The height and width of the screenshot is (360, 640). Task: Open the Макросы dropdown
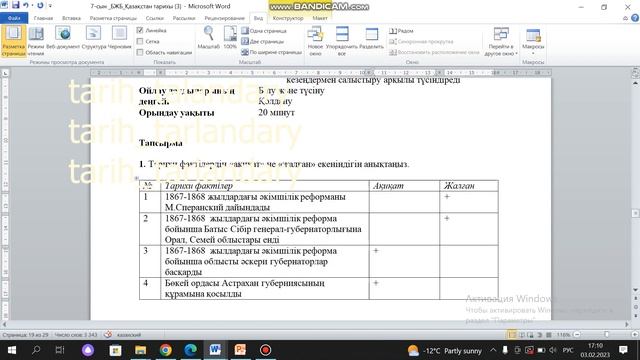[533, 41]
